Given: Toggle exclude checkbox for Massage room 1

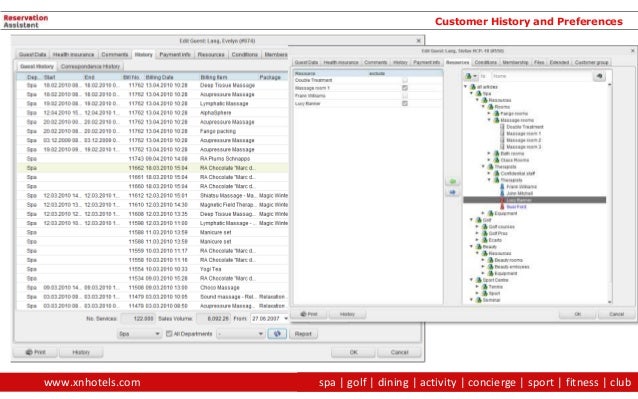Looking at the screenshot, I should 405,88.
